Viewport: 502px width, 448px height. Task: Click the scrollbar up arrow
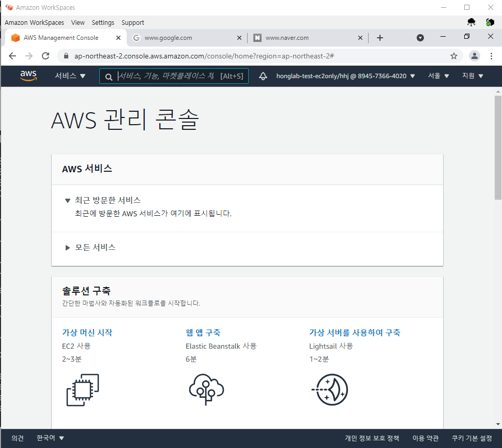pos(498,92)
